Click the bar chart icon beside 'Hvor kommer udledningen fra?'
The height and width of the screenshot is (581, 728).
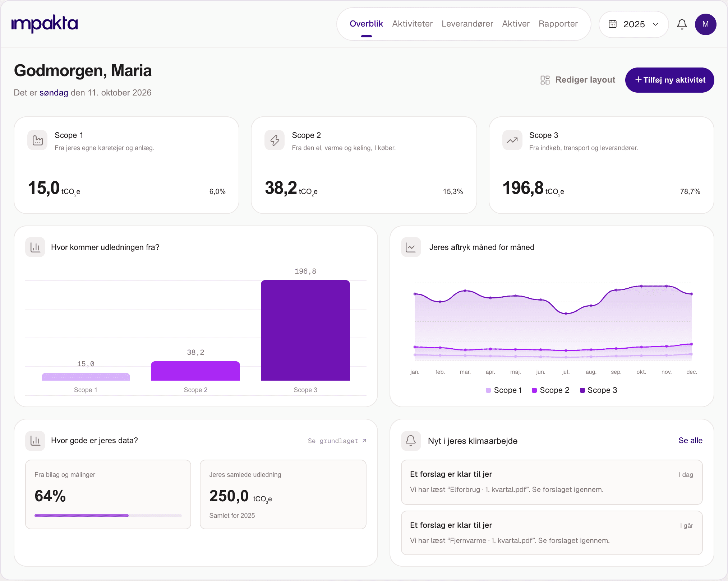(35, 247)
